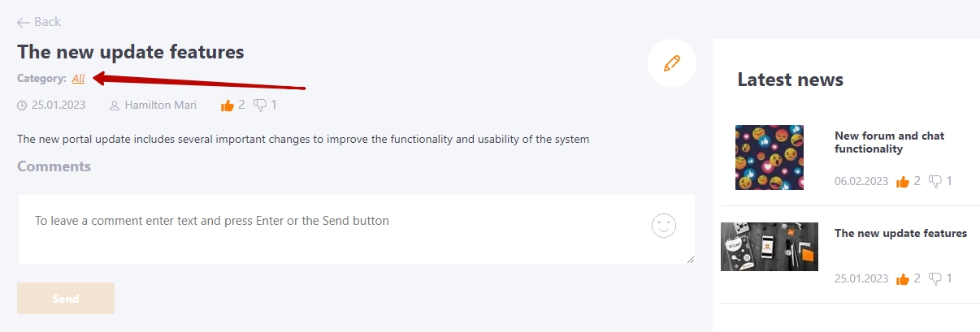Click the comment box resize handle
This screenshot has height=332, width=980.
pos(691,260)
